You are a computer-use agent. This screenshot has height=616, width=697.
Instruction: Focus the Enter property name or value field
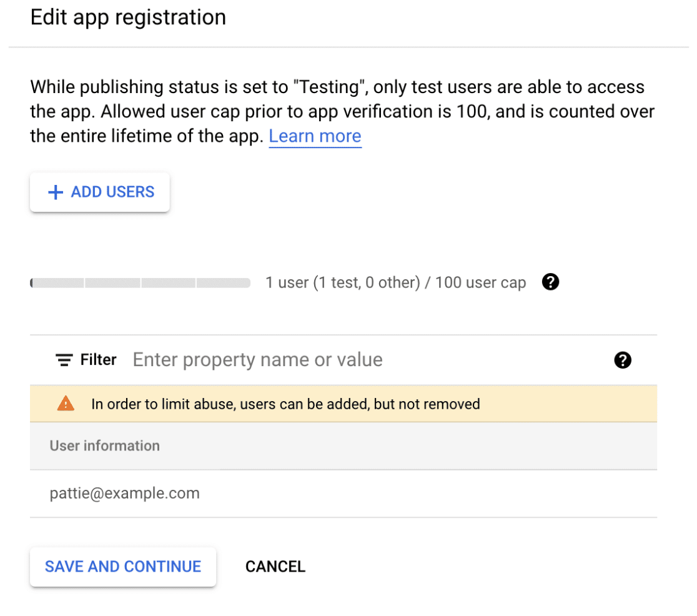point(369,360)
